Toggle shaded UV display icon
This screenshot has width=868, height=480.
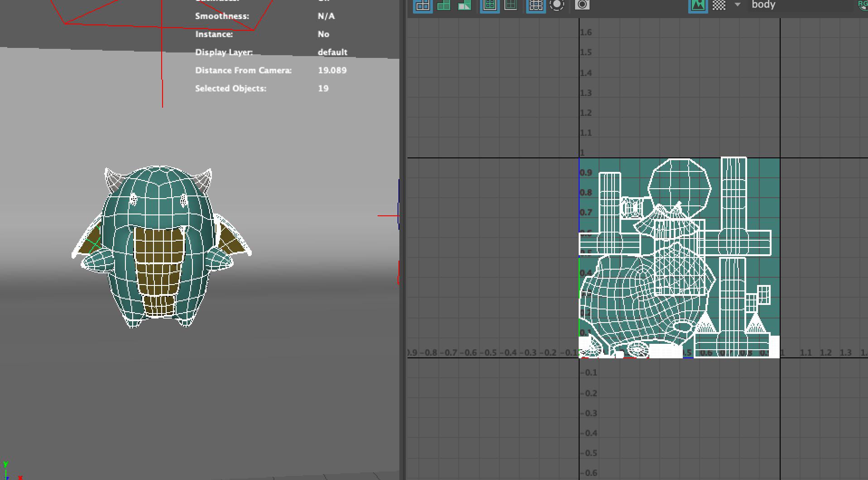444,5
